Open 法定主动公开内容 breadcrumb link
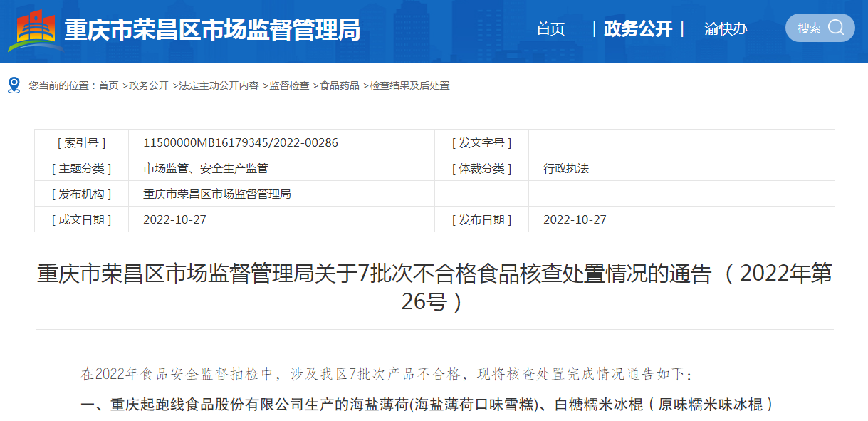The height and width of the screenshot is (421, 868). 219,85
